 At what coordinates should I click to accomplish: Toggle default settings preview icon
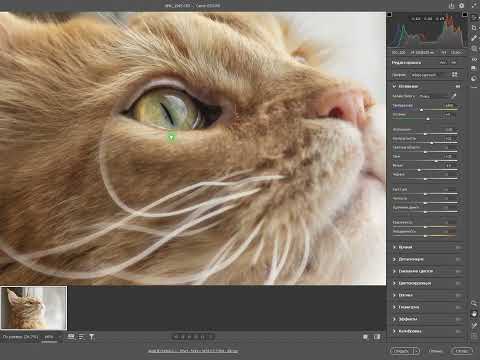[x=377, y=337]
